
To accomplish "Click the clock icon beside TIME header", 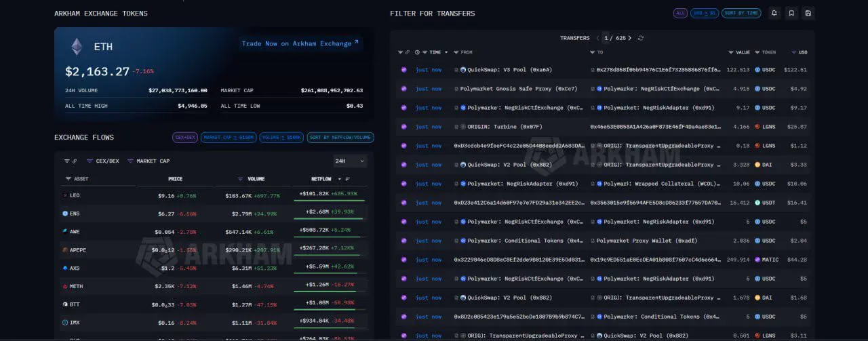I will coord(417,52).
